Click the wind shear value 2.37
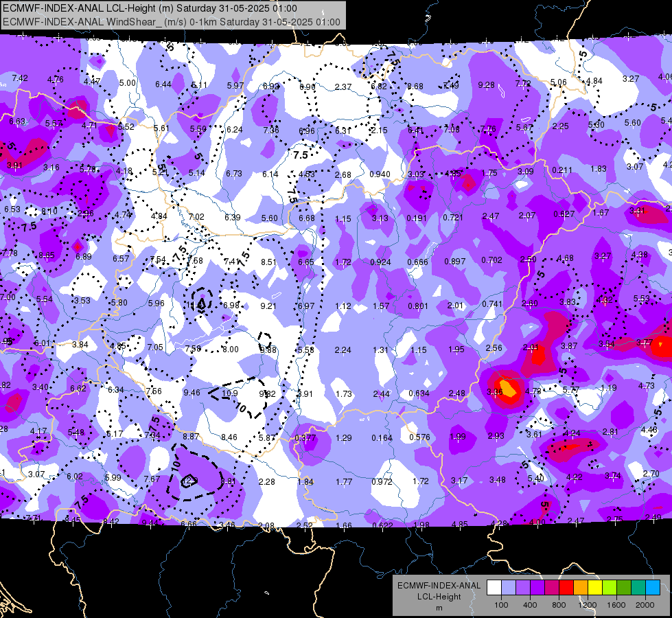 click(343, 87)
